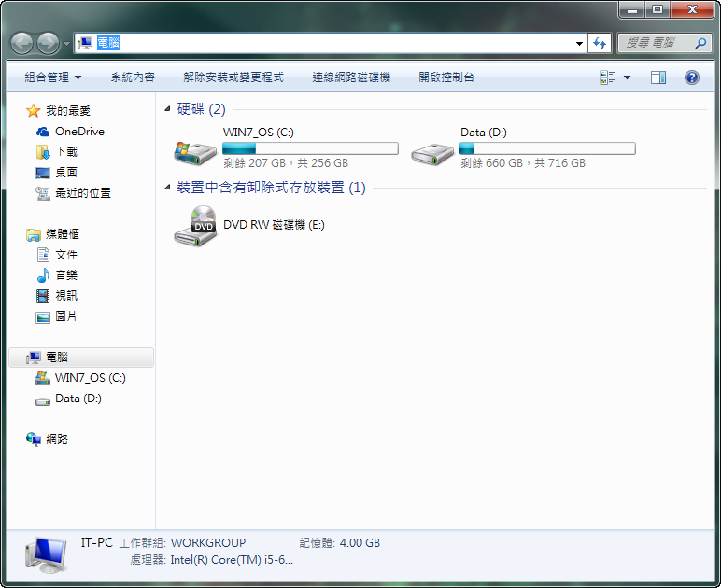
Task: Click 系統內容 in the toolbar
Action: pyautogui.click(x=133, y=77)
